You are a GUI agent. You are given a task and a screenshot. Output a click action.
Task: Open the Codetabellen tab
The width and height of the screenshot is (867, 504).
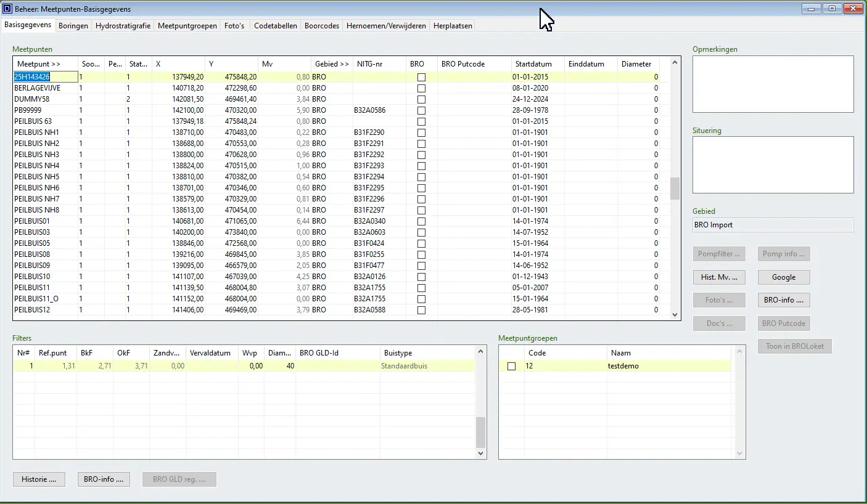tap(276, 26)
